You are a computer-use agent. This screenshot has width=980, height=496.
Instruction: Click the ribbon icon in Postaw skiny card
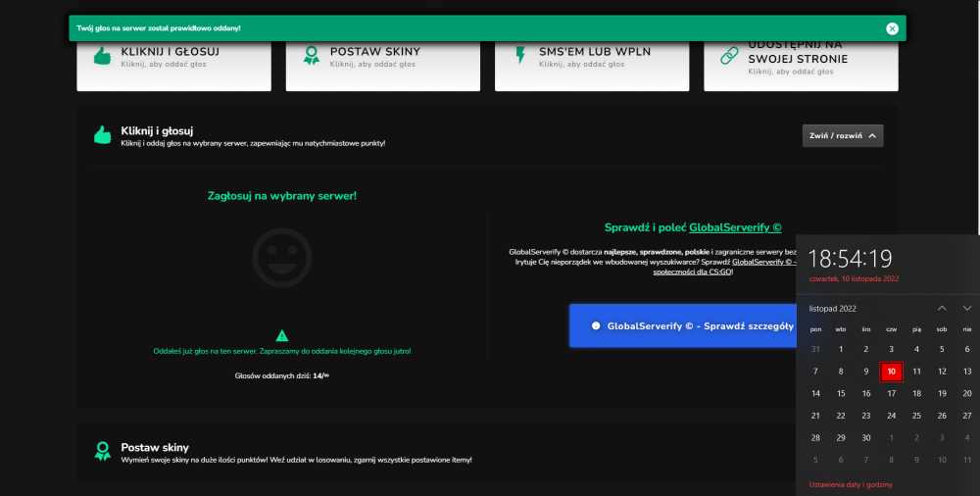[312, 56]
